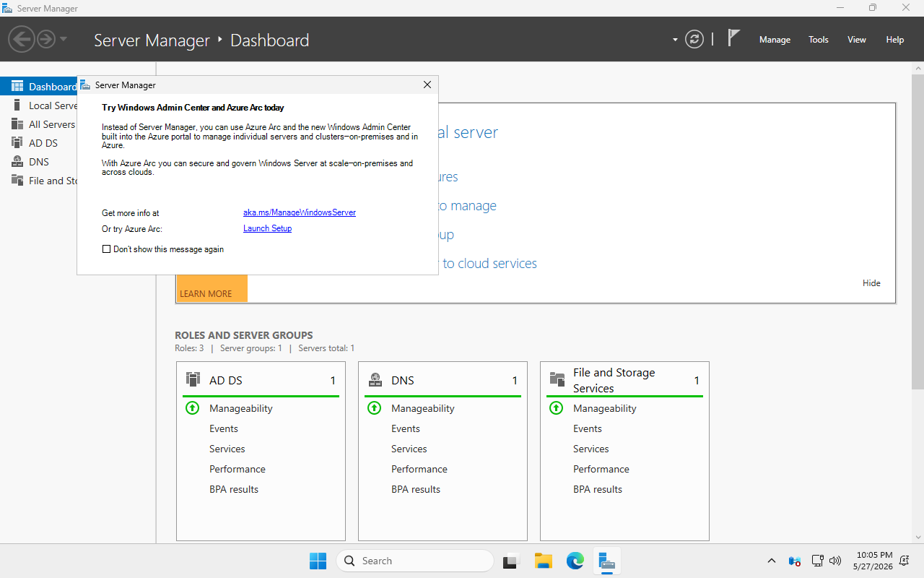Image resolution: width=924 pixels, height=578 pixels.
Task: Click the File and Storage sidebar icon
Action: coord(17,181)
